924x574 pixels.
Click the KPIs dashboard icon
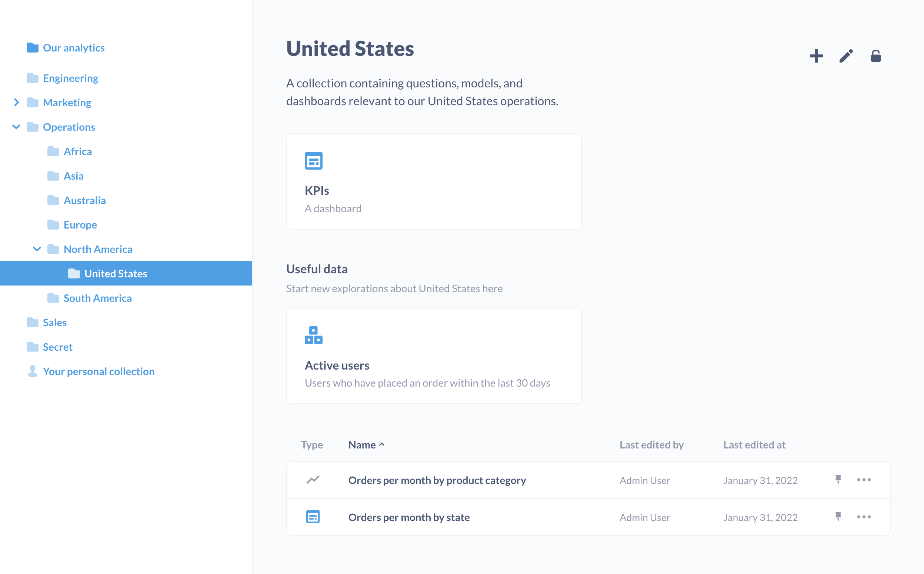pyautogui.click(x=314, y=161)
